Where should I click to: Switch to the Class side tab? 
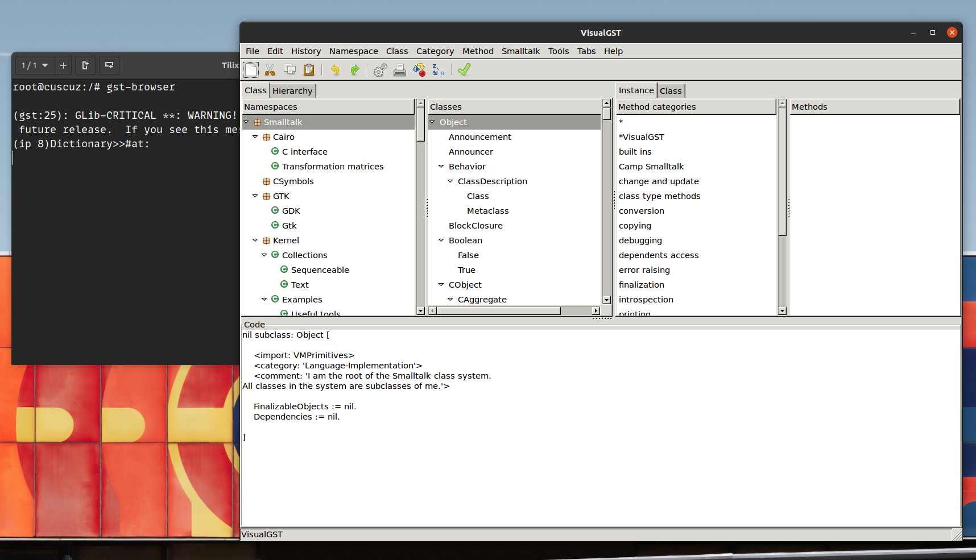[x=671, y=91]
